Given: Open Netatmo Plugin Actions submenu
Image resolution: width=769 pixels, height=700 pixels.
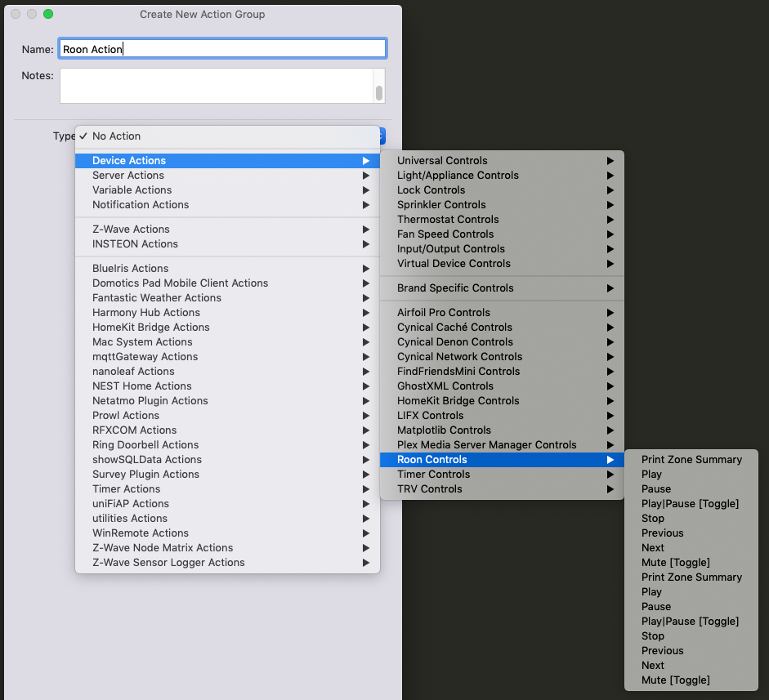Looking at the screenshot, I should pyautogui.click(x=227, y=401).
